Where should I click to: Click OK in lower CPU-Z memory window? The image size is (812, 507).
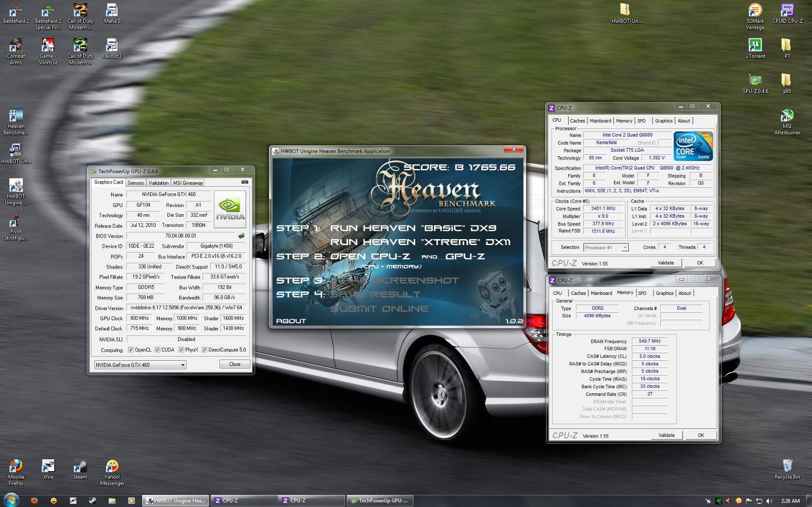(x=701, y=435)
